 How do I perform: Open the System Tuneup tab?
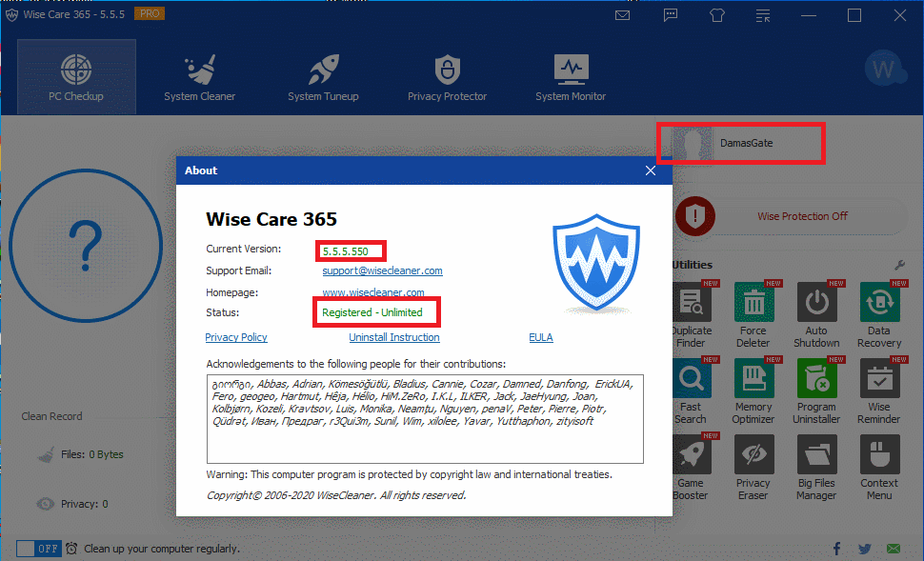323,76
